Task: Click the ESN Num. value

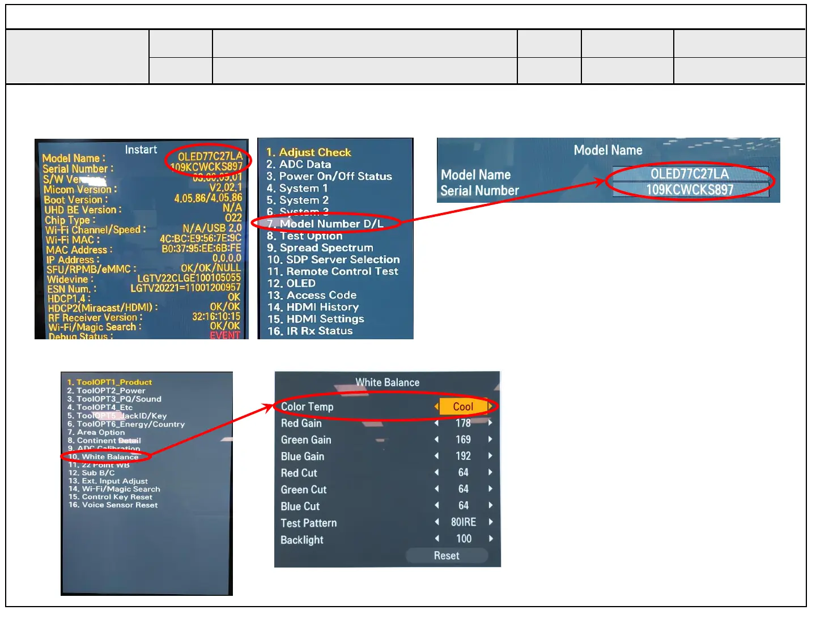Action: pos(186,288)
